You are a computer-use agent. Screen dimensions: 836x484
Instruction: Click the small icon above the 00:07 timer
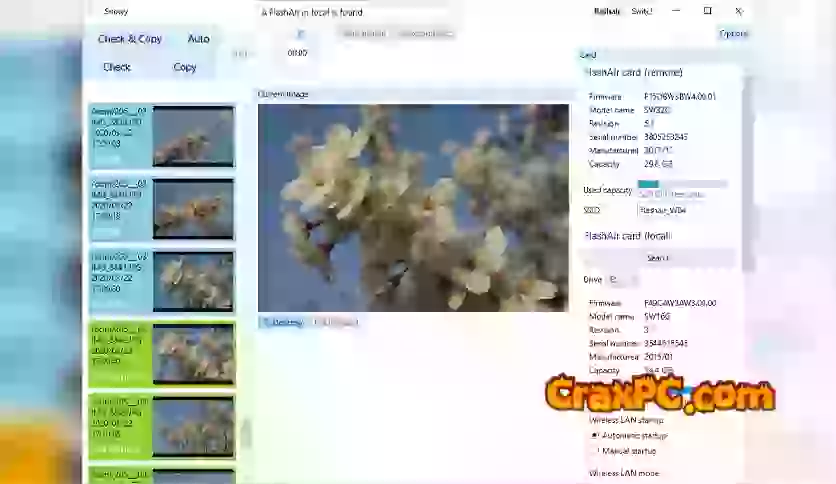coord(300,35)
